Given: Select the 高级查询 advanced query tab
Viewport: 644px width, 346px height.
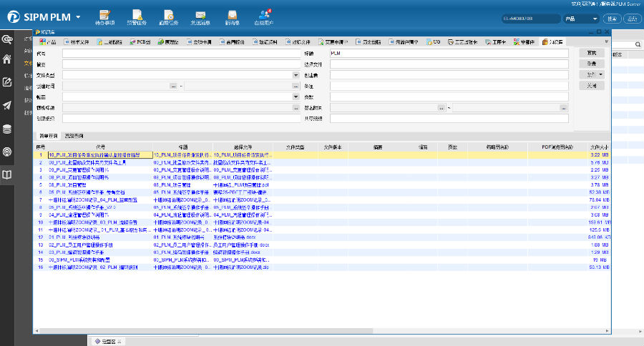Looking at the screenshot, I should click(74, 135).
